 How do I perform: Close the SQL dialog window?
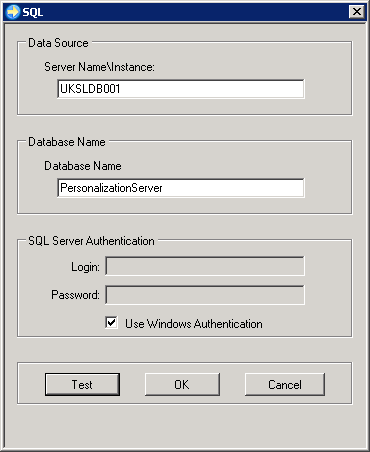pyautogui.click(x=357, y=12)
